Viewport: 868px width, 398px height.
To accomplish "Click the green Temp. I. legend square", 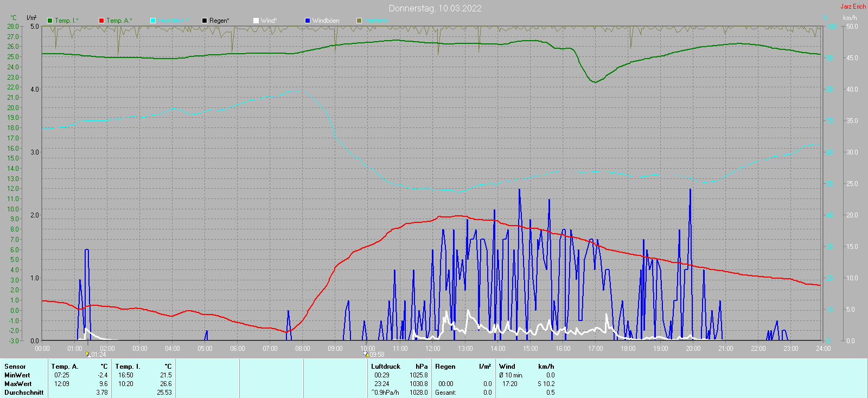I will (50, 21).
